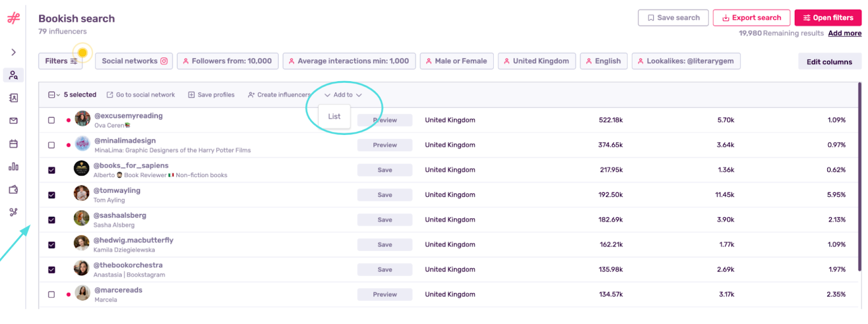Click the 522.18k followers value

[611, 120]
